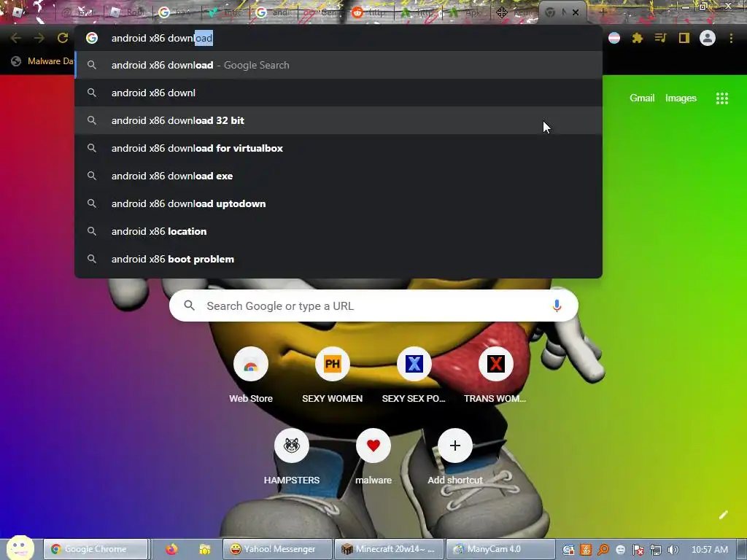Open a new tab with plus button
The image size is (747, 560).
[602, 12]
